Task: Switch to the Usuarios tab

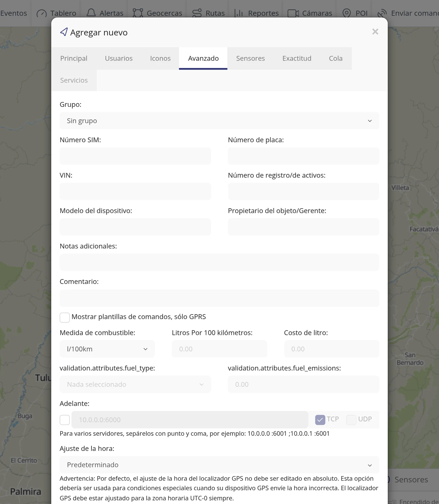Action: pyautogui.click(x=119, y=58)
